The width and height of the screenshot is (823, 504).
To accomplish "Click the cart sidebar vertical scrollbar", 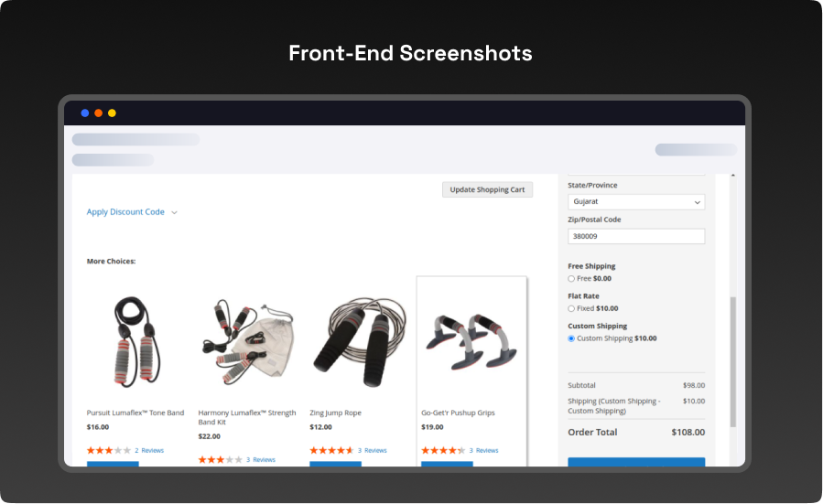I will (x=732, y=361).
